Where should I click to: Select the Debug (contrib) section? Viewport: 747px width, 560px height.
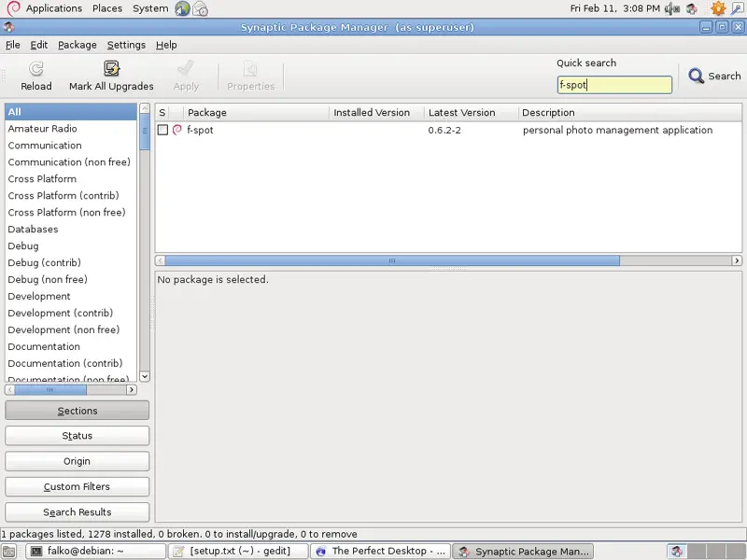tap(71, 263)
